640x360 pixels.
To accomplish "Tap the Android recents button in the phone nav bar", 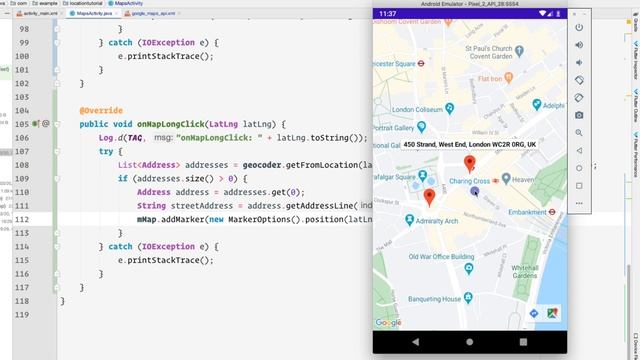I will (x=523, y=342).
